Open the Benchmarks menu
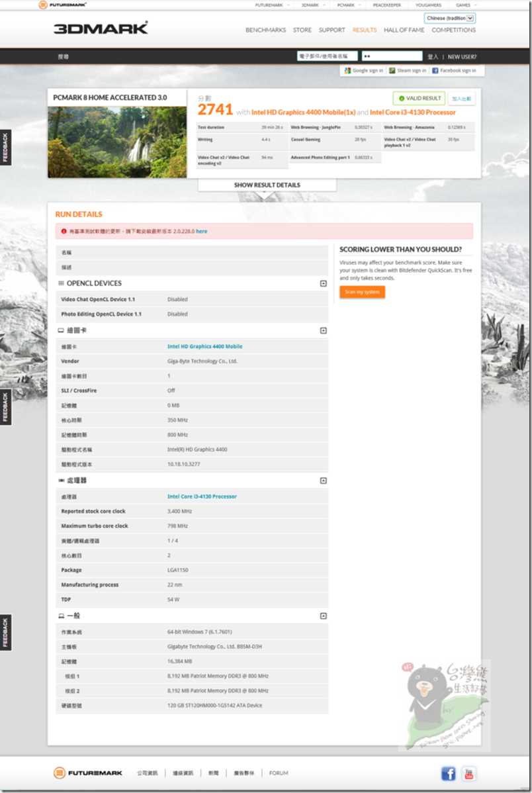Screen dimensions: 532x793 tap(265, 30)
